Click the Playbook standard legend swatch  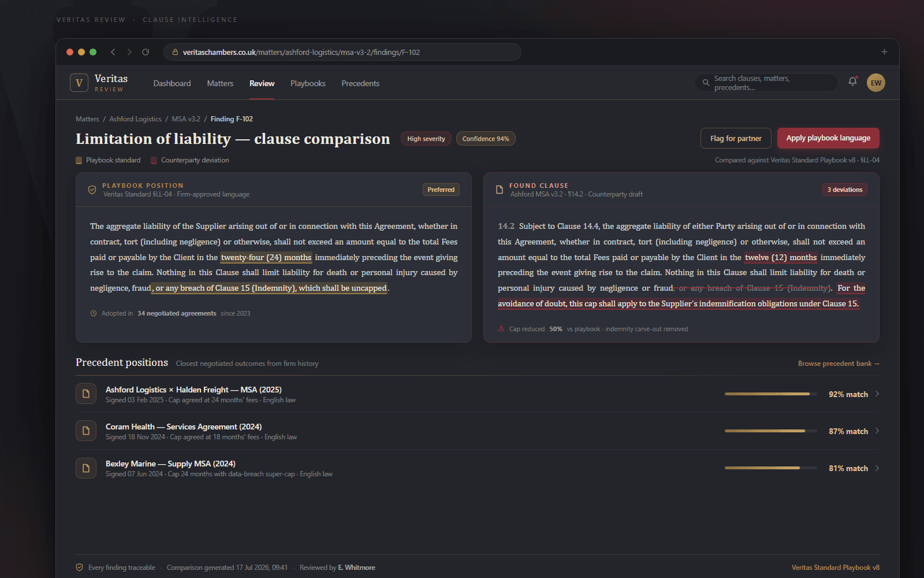(x=79, y=160)
